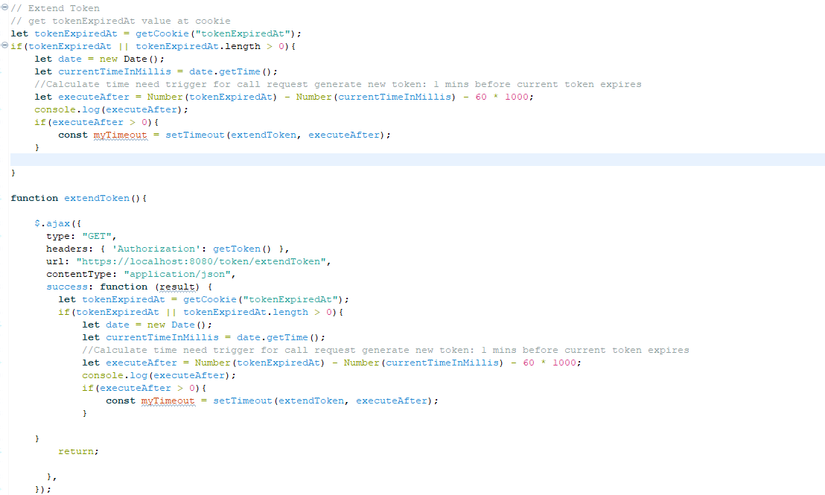Collapse the "// Extend Token" comment fold

(5, 7)
